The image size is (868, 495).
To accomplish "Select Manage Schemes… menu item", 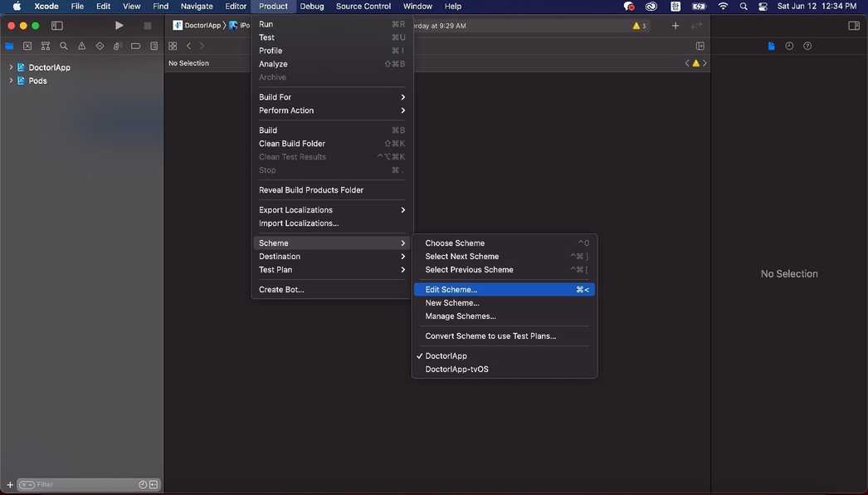I will pyautogui.click(x=505, y=316).
